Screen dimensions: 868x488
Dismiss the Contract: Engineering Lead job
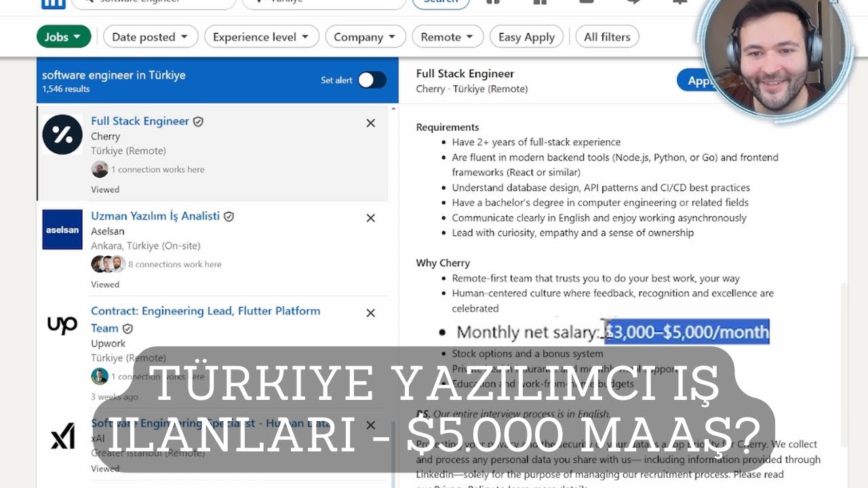tap(370, 312)
